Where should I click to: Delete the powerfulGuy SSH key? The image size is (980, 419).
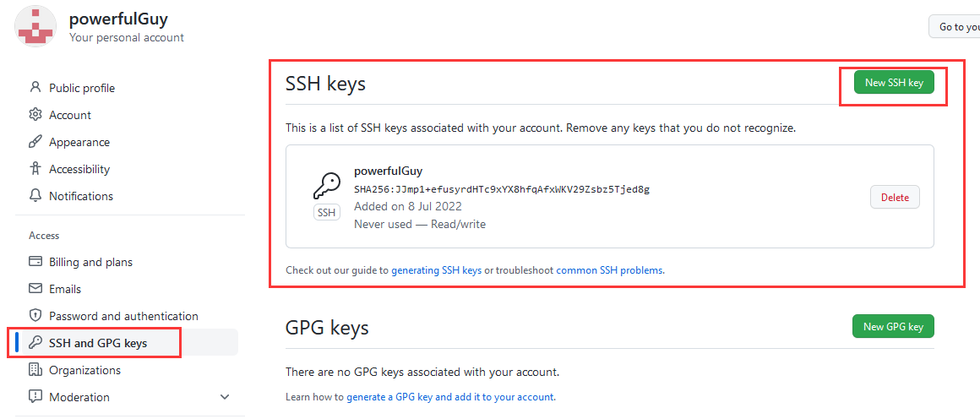click(895, 198)
